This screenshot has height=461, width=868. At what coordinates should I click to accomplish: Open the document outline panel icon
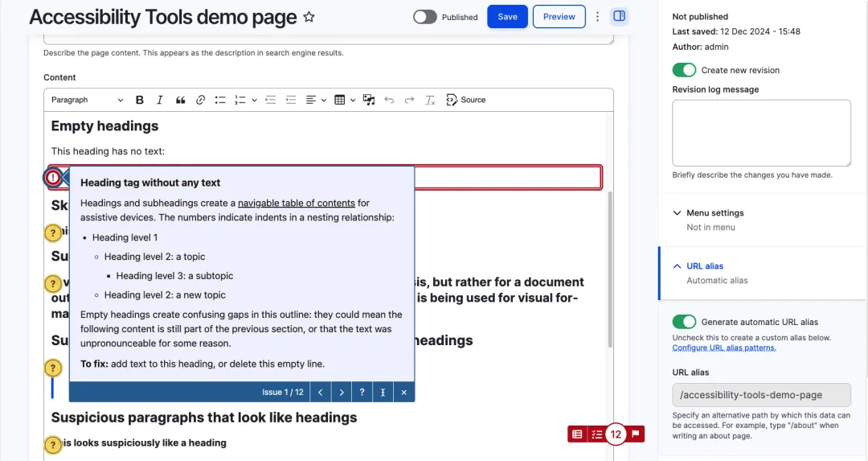pos(577,434)
